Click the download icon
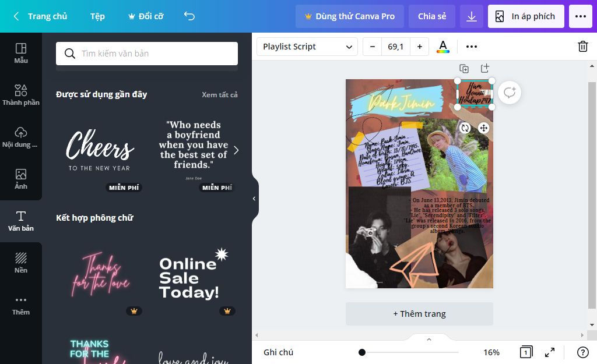The image size is (597, 364). (471, 16)
